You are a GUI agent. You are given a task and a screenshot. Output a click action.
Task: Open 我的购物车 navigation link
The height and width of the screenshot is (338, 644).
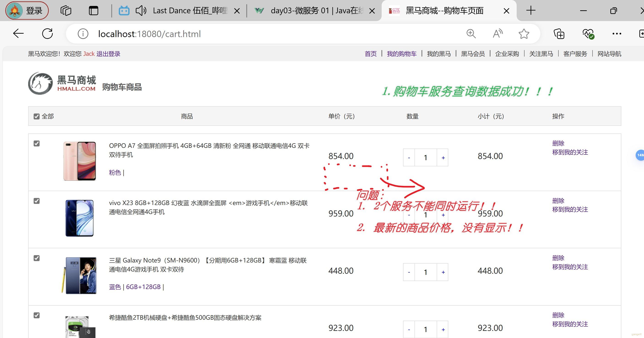coord(401,54)
